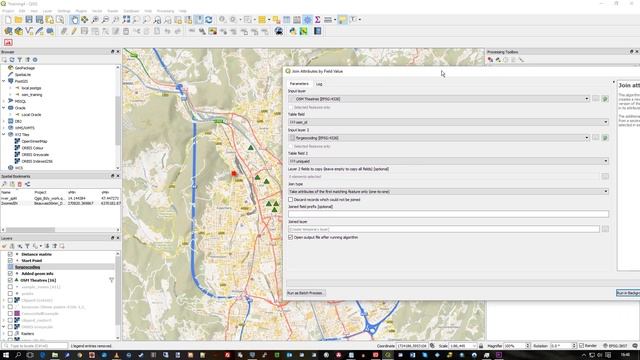
Task: Open the Statistical Summary sigma icon
Action: [x=318, y=20]
